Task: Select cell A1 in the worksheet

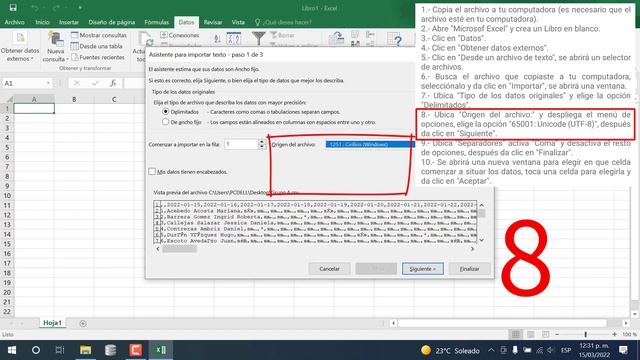Action: point(34,109)
